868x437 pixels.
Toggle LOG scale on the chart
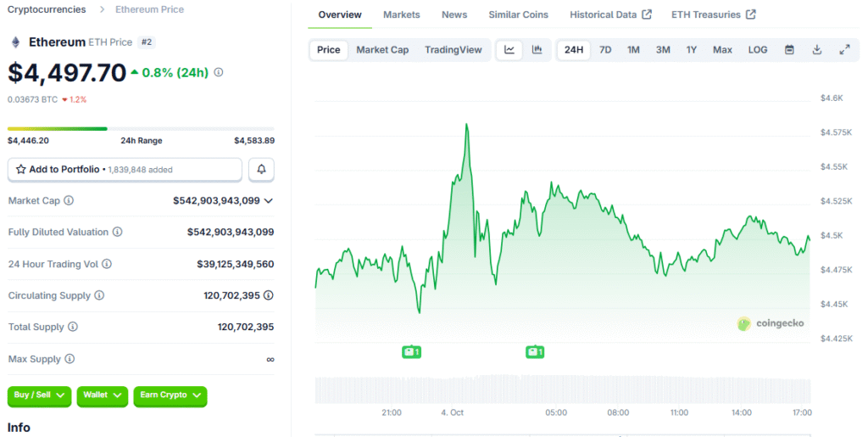point(757,50)
